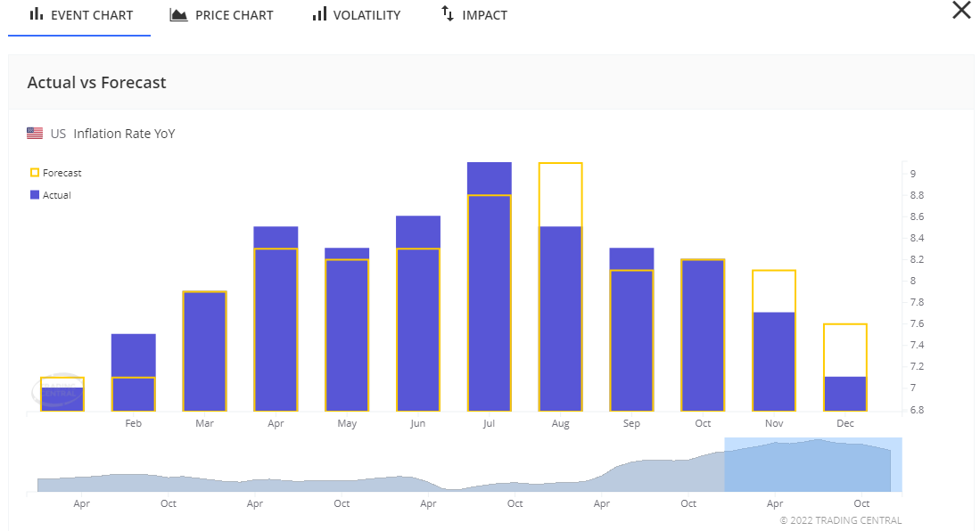Click the '© 2022 TRADING CENTRAL' copyright text
The height and width of the screenshot is (531, 980).
click(841, 520)
